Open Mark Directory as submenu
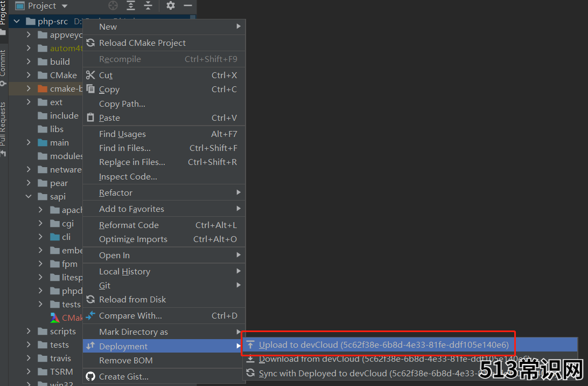 tap(164, 332)
